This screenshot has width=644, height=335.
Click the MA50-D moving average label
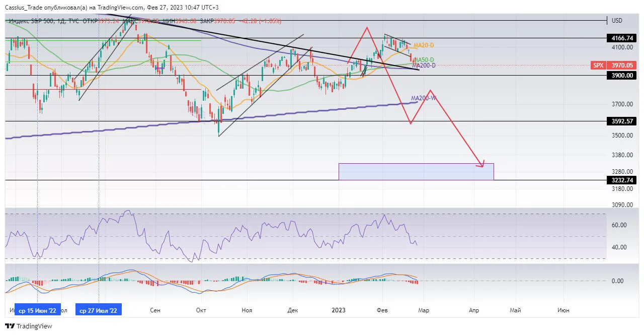tap(424, 60)
